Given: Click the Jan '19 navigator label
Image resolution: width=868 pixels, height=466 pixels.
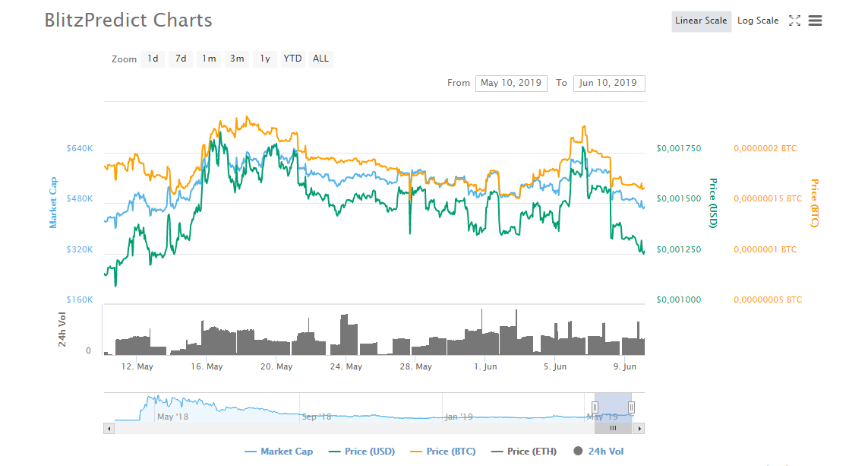Looking at the screenshot, I should click(x=459, y=417).
